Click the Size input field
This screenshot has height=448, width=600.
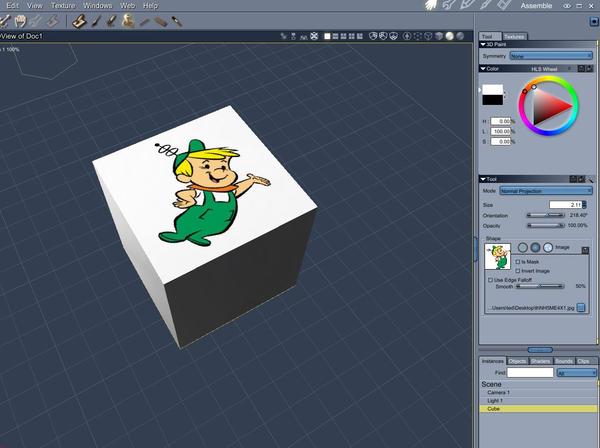coord(566,205)
